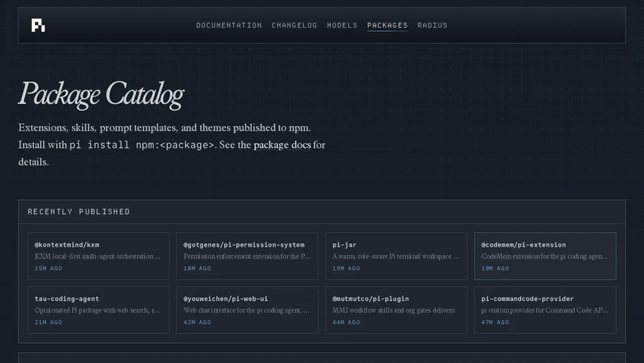Open the Models nav item
The width and height of the screenshot is (644, 363).
coord(342,25)
